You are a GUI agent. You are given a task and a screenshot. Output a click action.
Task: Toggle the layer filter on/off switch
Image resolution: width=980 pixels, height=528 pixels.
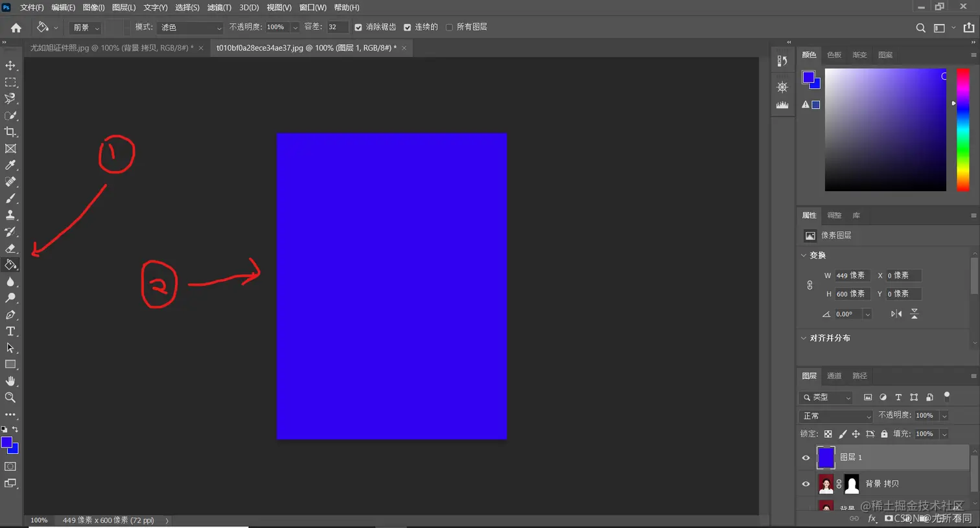point(946,396)
